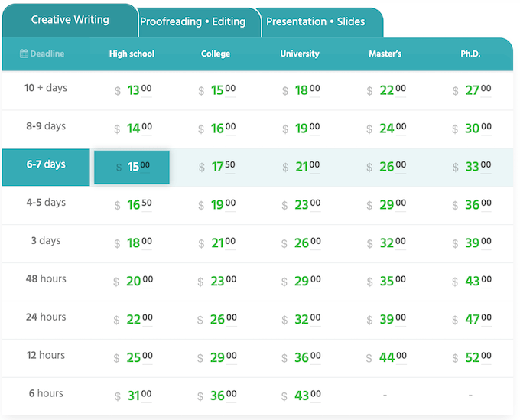The height and width of the screenshot is (420, 520).
Task: Select the Master's column header
Action: click(385, 54)
